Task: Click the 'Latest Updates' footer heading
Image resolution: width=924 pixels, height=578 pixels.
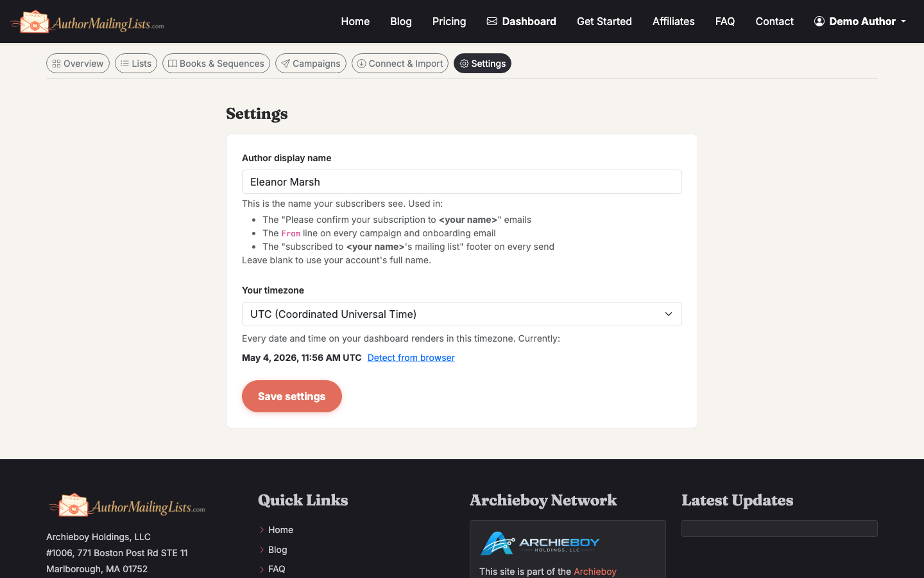Action: 737,500
